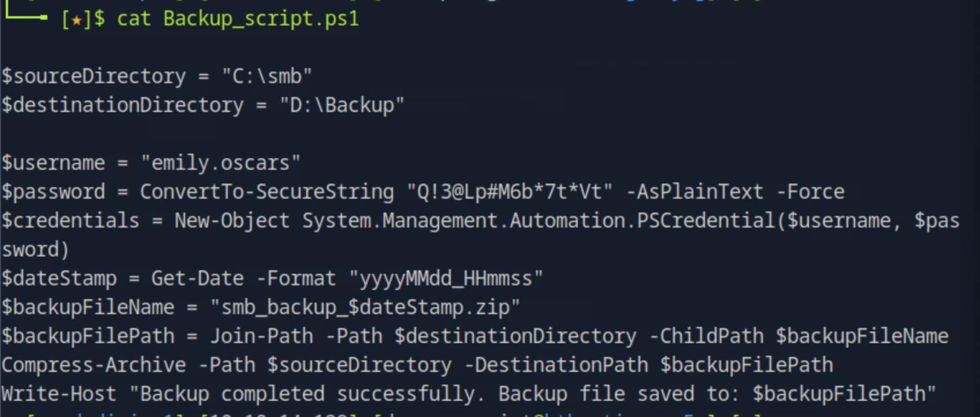Click the Write-Host cmdlet
The height and width of the screenshot is (417, 980).
click(x=58, y=394)
